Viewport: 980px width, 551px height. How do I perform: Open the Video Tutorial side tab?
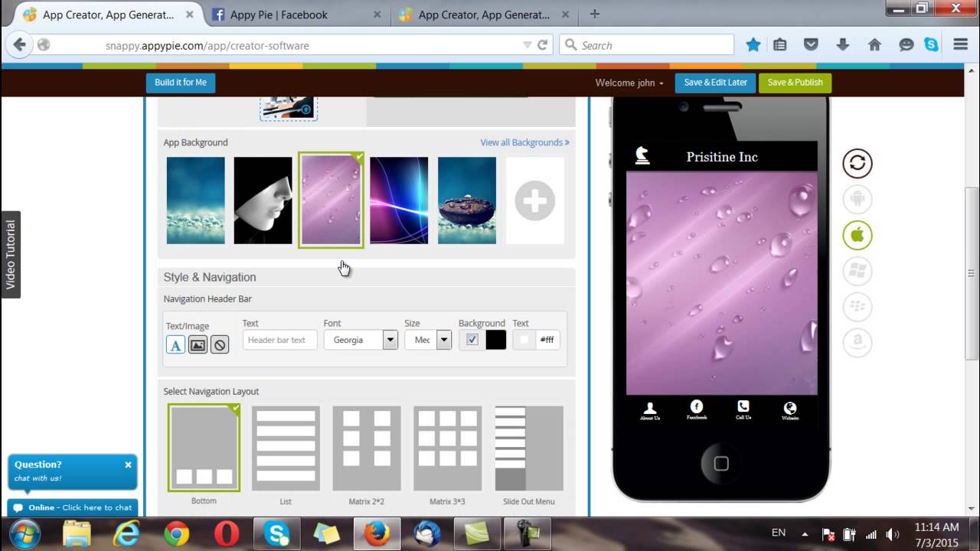point(11,254)
